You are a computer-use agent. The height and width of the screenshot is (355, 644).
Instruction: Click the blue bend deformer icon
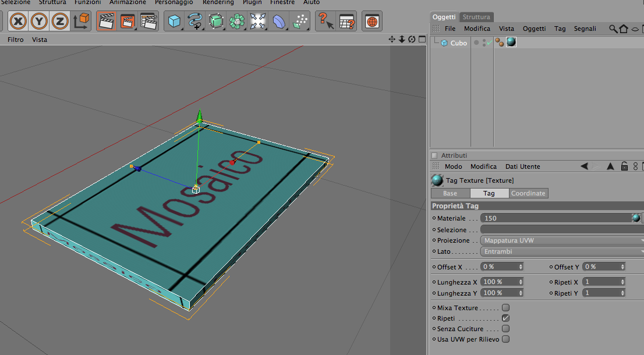click(x=279, y=22)
